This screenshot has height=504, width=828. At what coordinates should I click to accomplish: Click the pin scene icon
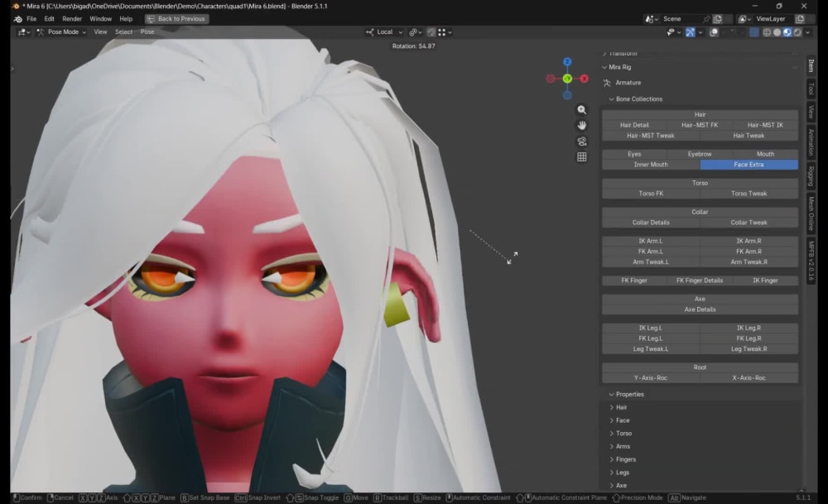coord(706,19)
